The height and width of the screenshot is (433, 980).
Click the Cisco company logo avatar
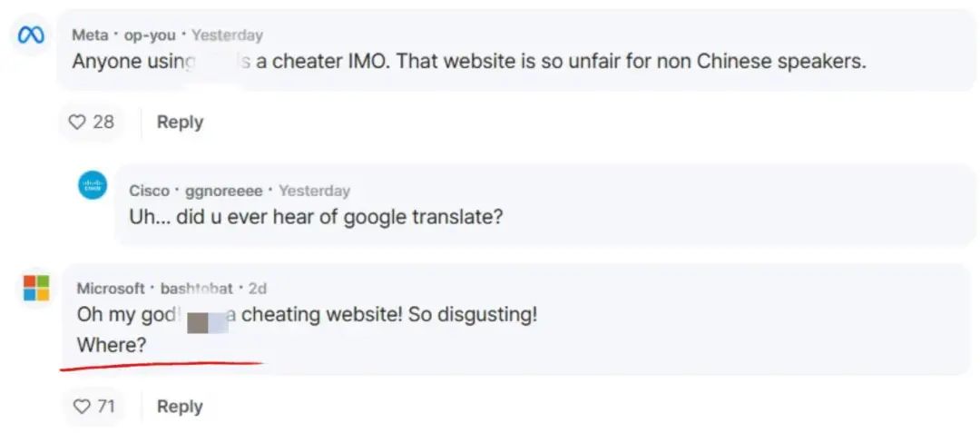click(x=93, y=186)
